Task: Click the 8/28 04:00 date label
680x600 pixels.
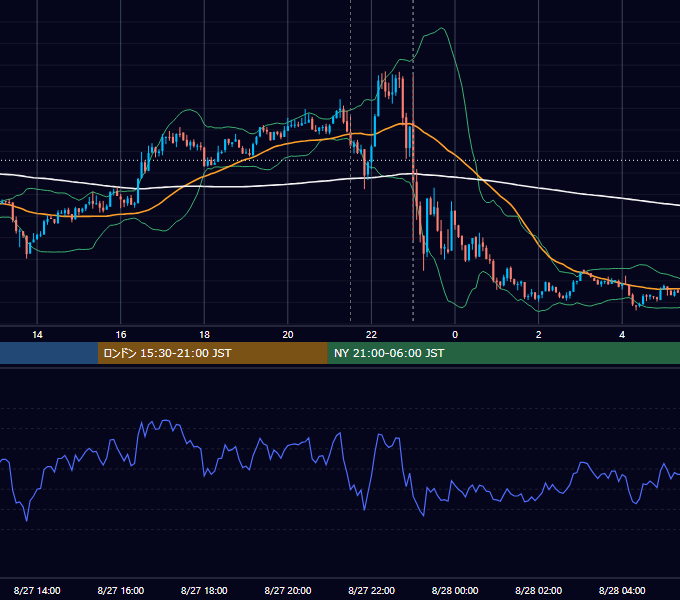Action: coord(622,590)
